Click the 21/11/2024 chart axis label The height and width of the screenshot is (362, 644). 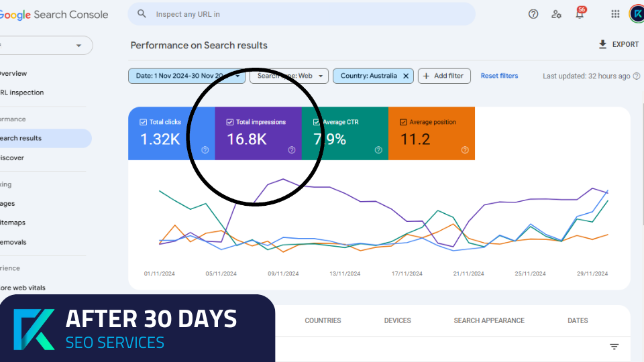coord(468,274)
